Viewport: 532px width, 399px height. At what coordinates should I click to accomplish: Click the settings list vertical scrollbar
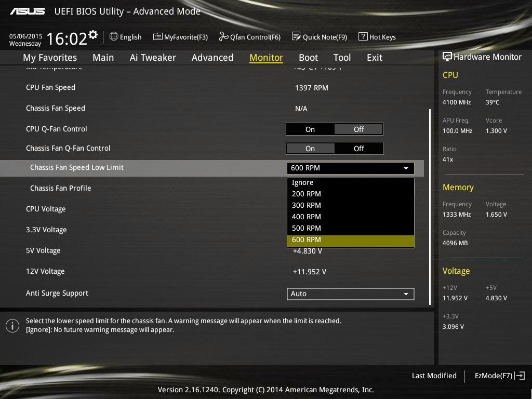tap(430, 207)
